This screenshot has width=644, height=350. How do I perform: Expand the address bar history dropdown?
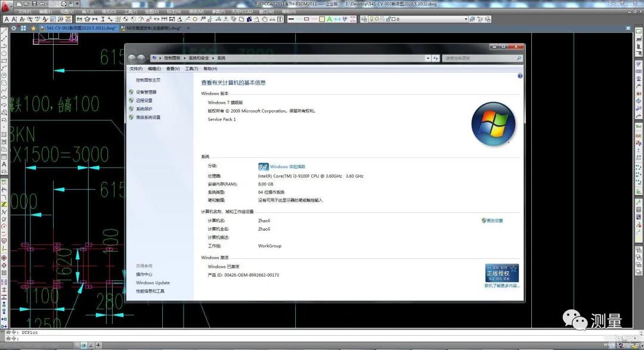coord(428,58)
